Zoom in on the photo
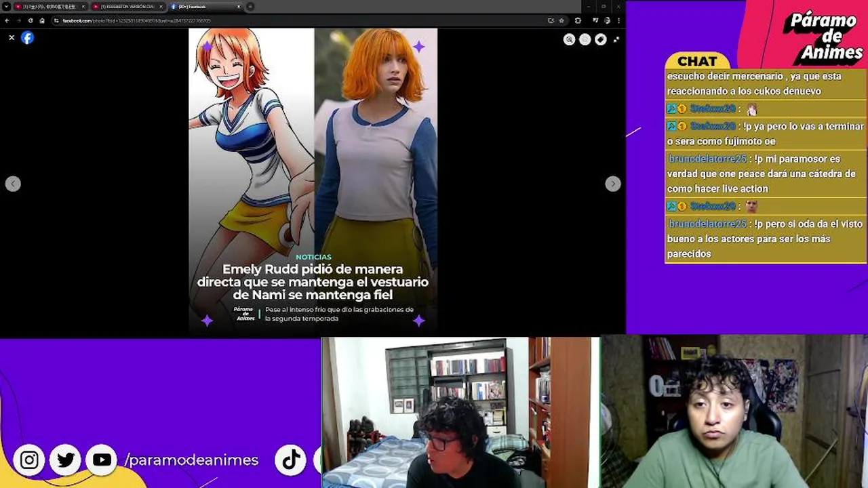868x488 pixels. (x=570, y=39)
